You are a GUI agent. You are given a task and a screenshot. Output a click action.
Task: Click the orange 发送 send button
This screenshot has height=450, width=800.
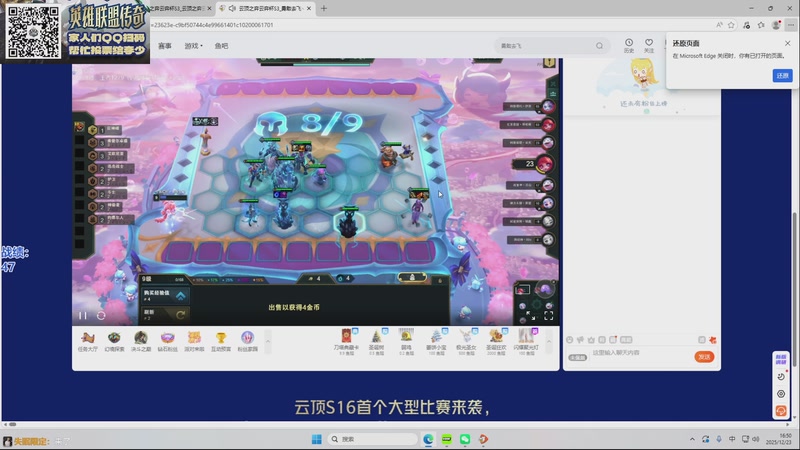704,357
